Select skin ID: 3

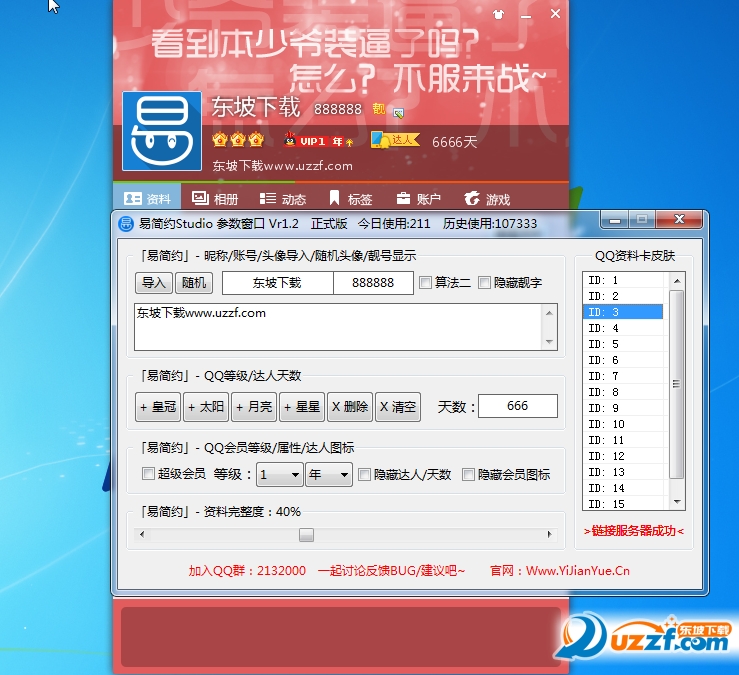click(x=623, y=312)
